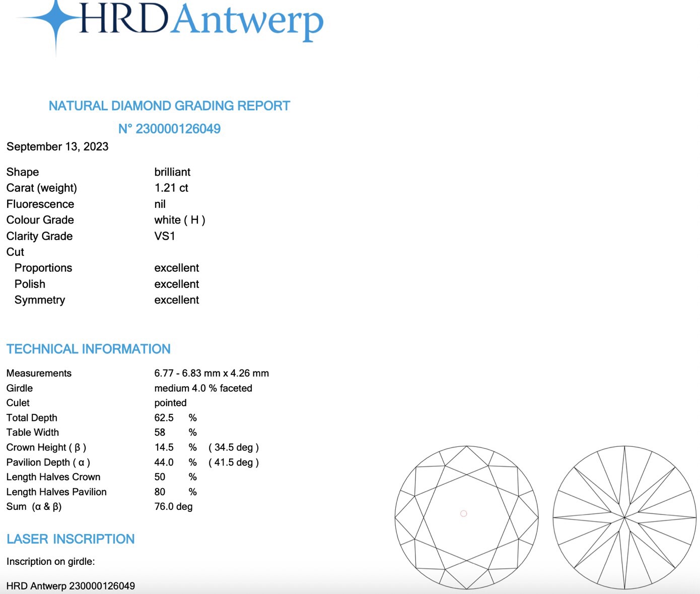This screenshot has height=594, width=700.
Task: Click the Table Width label
Action: tap(33, 432)
